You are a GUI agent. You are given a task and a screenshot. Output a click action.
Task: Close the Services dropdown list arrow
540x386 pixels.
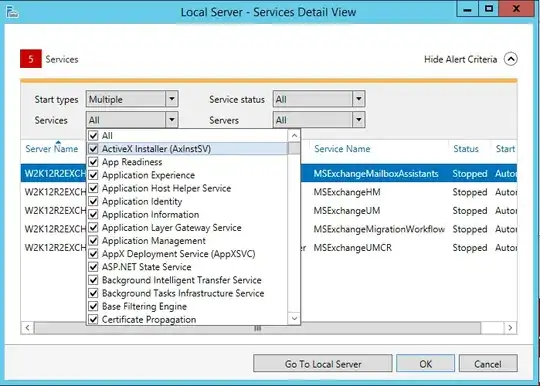click(x=172, y=119)
